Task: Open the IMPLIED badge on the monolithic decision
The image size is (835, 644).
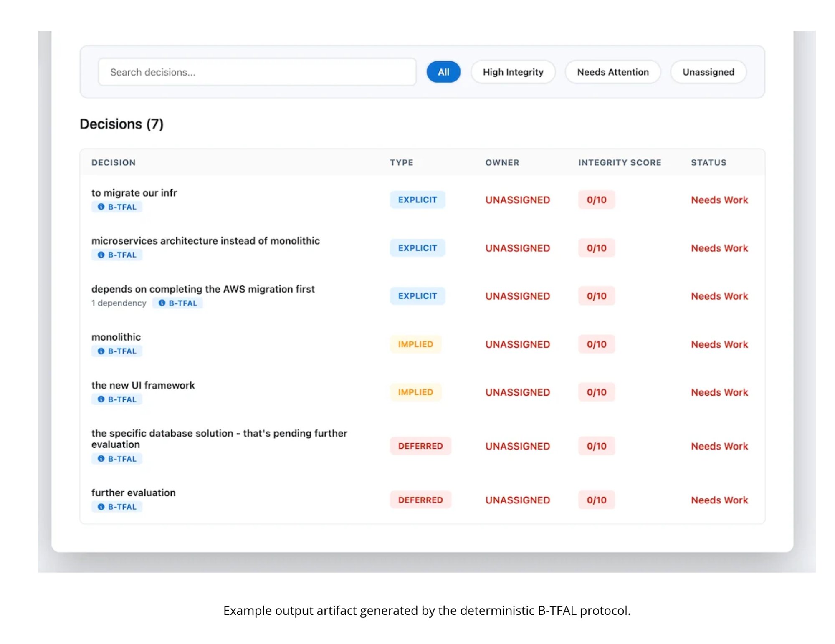Action: click(x=415, y=344)
